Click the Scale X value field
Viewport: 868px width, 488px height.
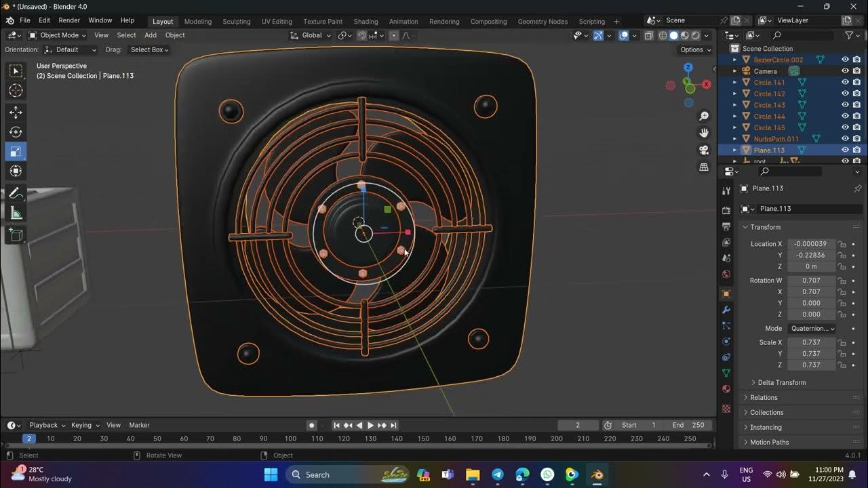[x=811, y=342]
